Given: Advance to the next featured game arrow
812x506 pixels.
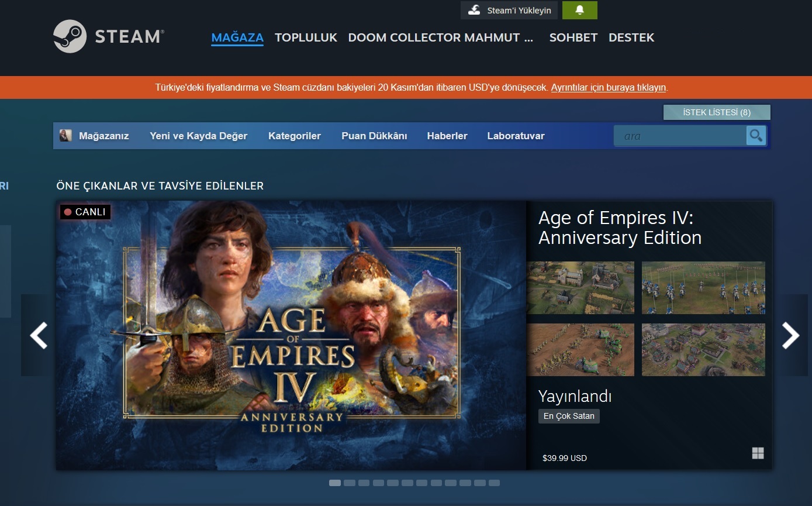Looking at the screenshot, I should click(790, 335).
